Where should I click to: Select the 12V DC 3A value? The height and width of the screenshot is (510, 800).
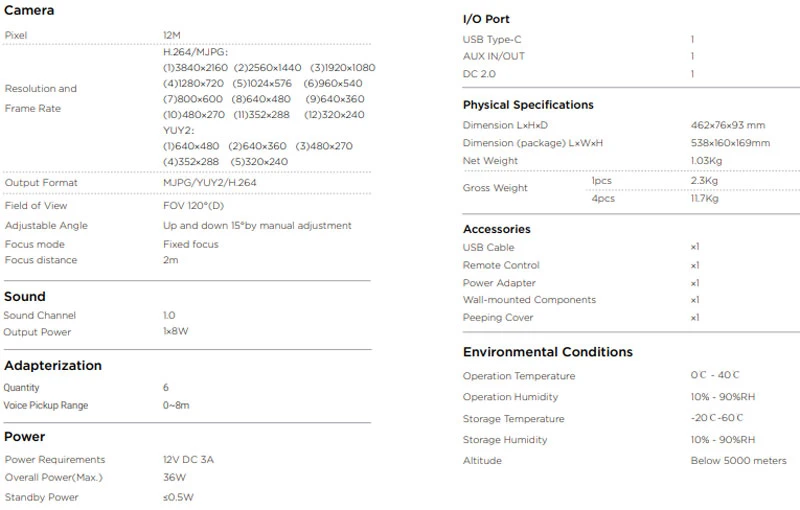point(188,460)
